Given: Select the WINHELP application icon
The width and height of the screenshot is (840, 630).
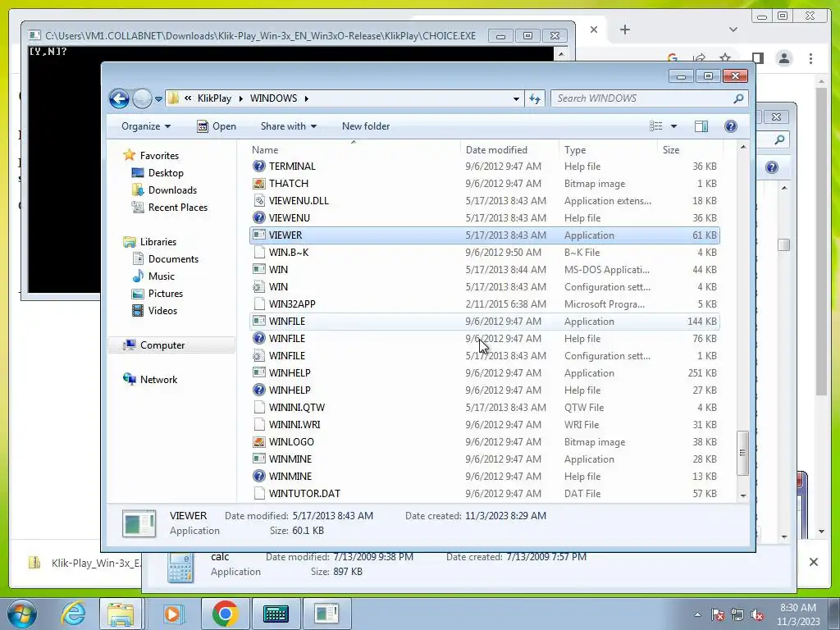Looking at the screenshot, I should tap(258, 373).
